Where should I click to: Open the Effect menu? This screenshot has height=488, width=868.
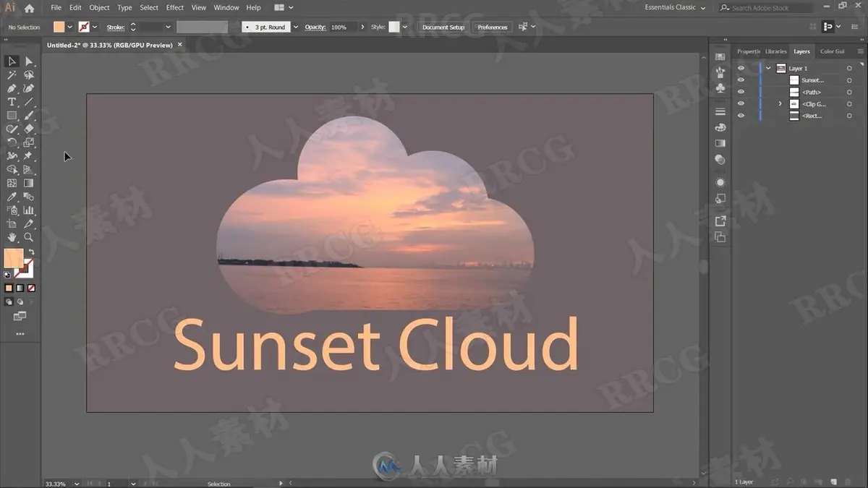coord(175,8)
